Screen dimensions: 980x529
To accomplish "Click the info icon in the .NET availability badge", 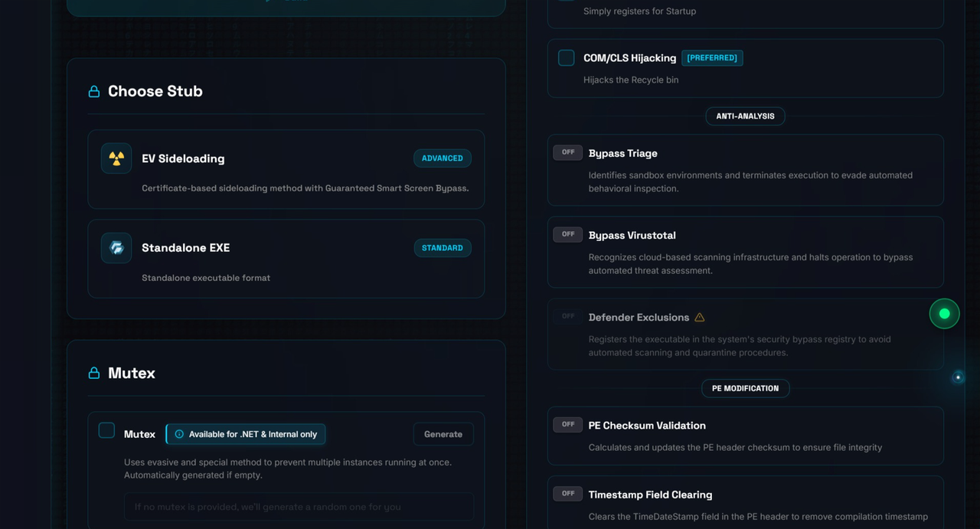I will (179, 434).
